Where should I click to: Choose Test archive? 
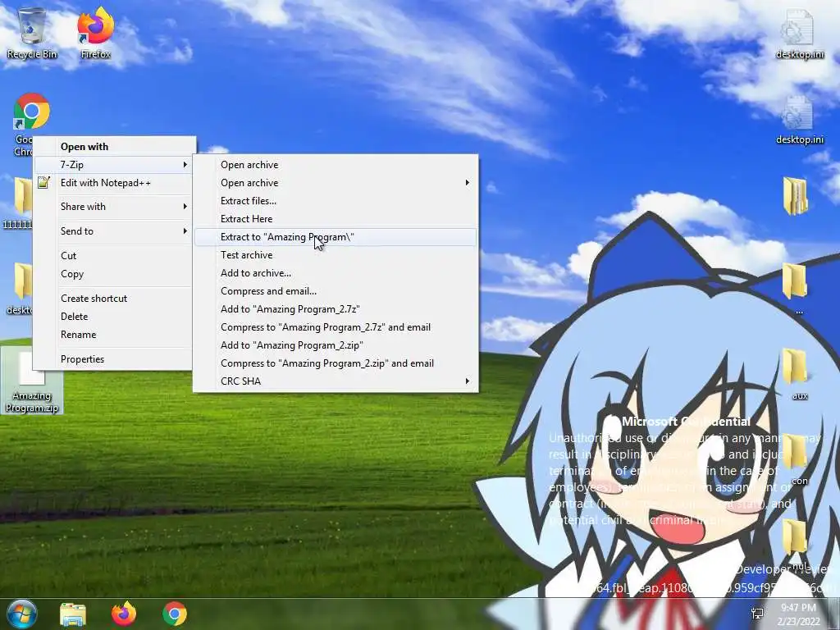336,256
